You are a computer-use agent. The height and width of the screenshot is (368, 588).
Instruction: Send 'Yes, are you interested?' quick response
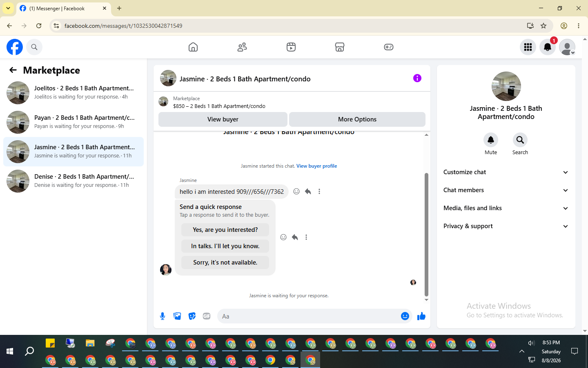225,230
